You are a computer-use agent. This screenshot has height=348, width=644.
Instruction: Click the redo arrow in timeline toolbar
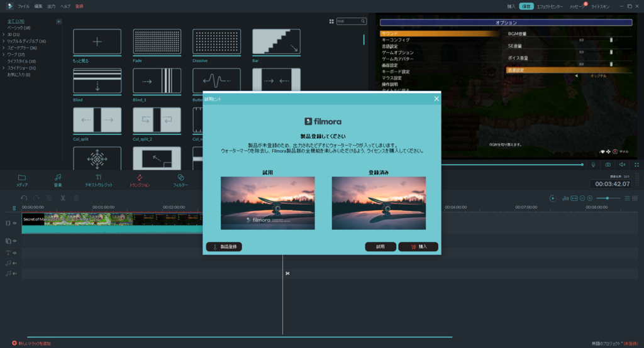click(x=36, y=198)
